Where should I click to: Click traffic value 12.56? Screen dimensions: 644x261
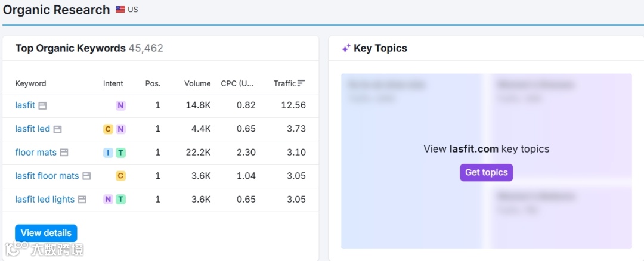[293, 105]
